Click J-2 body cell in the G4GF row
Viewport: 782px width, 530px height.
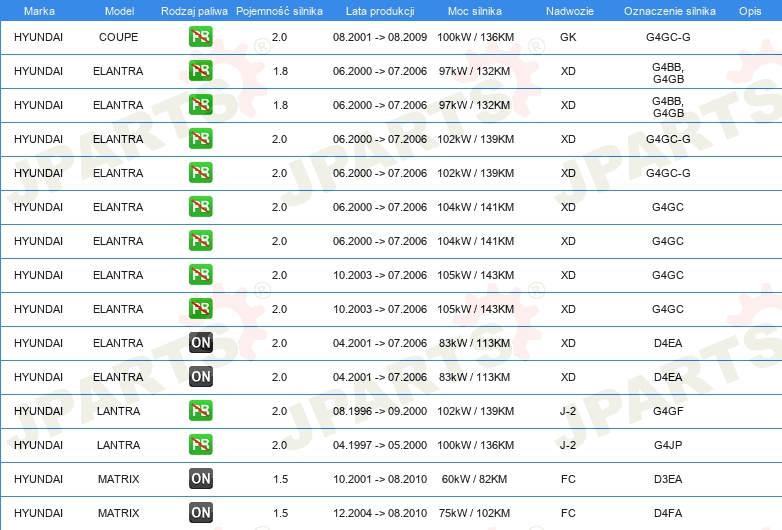tap(568, 411)
